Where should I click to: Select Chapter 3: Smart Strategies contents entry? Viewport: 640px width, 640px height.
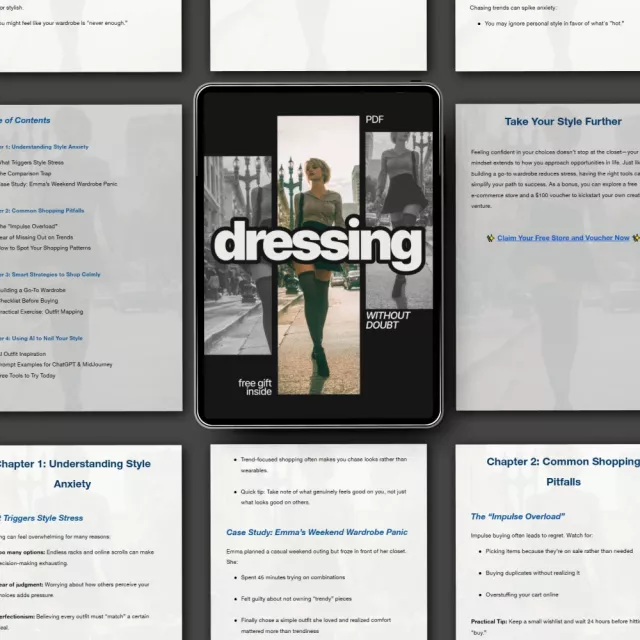pos(45,274)
